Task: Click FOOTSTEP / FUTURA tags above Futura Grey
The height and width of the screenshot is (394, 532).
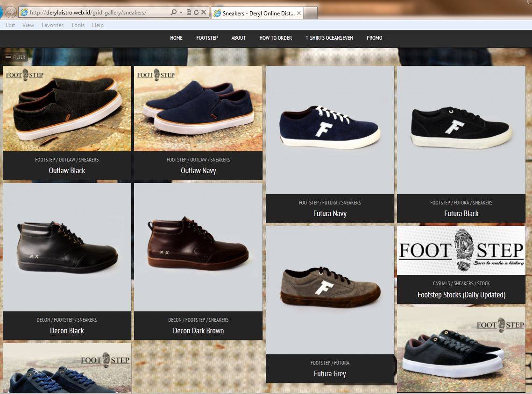Action: (330, 363)
